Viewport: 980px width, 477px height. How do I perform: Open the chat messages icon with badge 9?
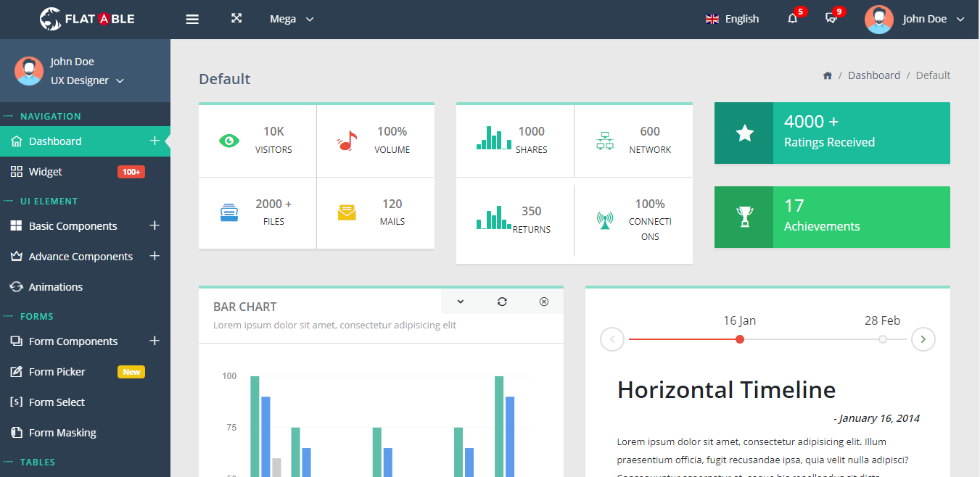[x=831, y=19]
